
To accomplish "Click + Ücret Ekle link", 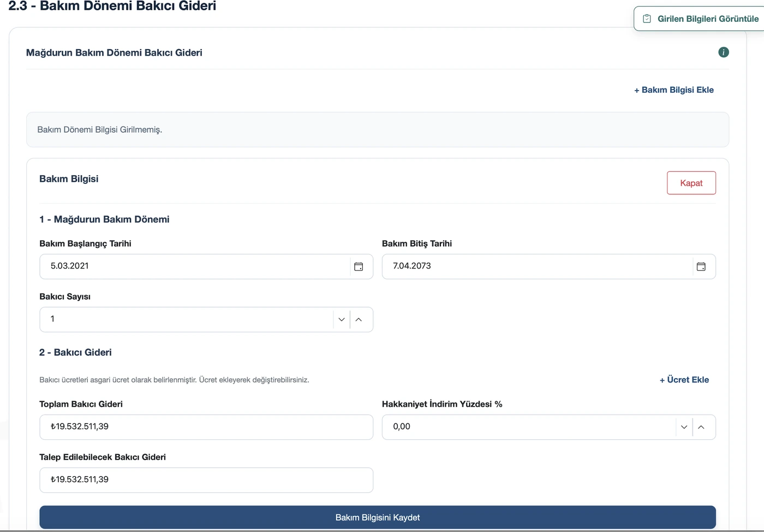I will click(684, 380).
